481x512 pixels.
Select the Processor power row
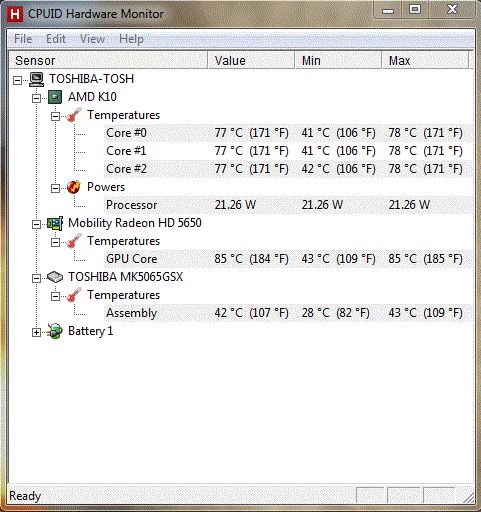click(288, 205)
